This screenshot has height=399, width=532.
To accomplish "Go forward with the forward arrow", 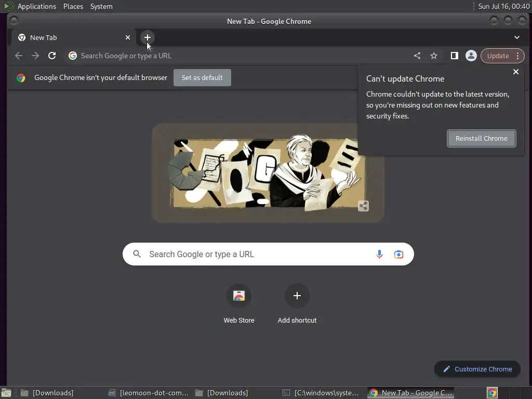I will [35, 56].
